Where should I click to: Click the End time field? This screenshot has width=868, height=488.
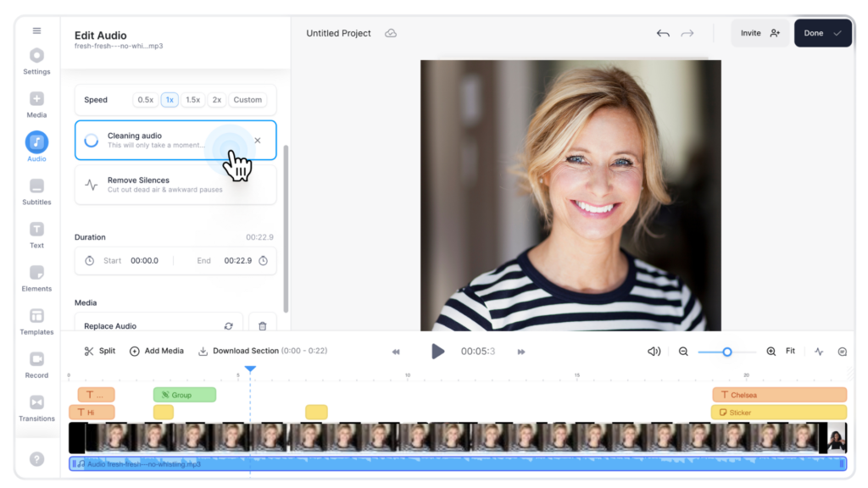[x=238, y=261]
